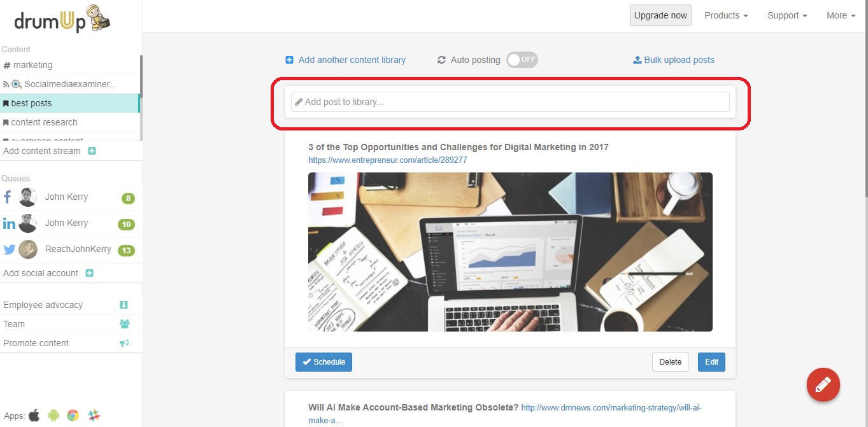This screenshot has width=868, height=427.
Task: Click Add another content library link
Action: (346, 60)
